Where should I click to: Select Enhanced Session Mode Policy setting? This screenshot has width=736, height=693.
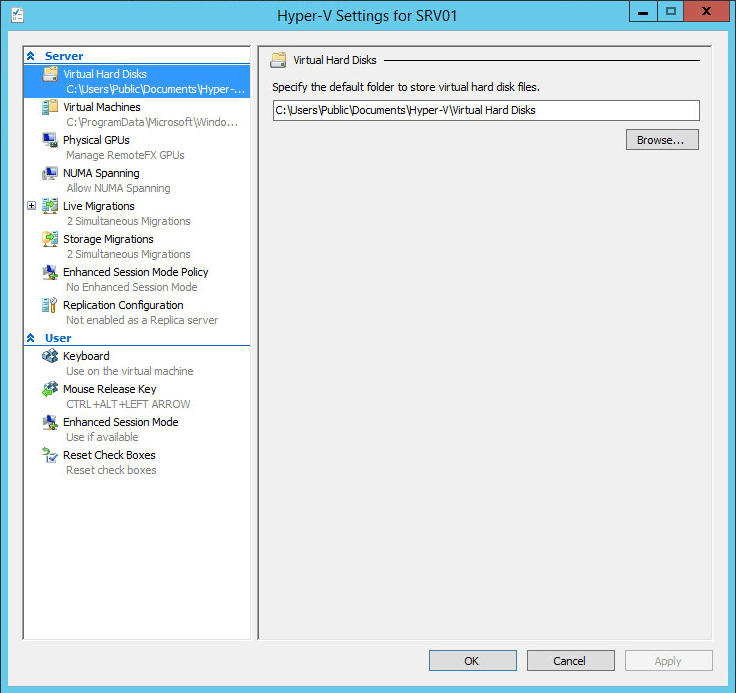pos(135,272)
